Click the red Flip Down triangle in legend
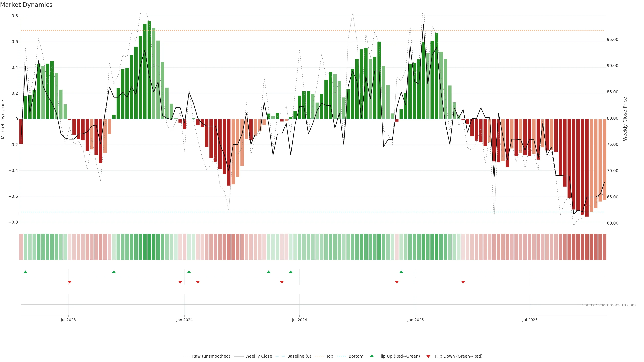The image size is (644, 362). (x=428, y=356)
